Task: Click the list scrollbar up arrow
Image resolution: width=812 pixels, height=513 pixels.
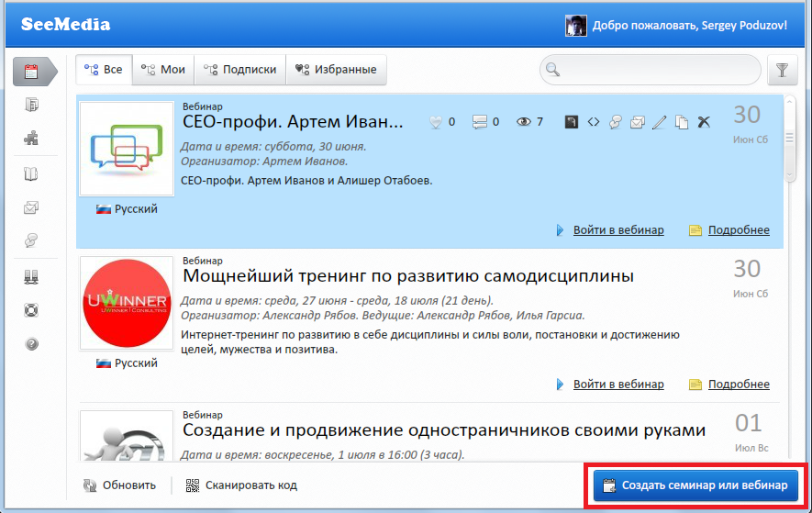Action: pyautogui.click(x=790, y=103)
